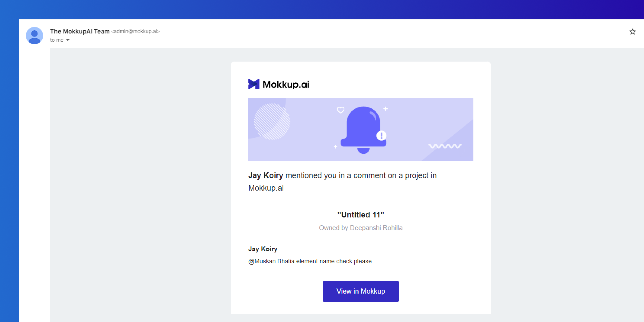Viewport: 644px width, 322px height.
Task: Click the @Muskan Bhatia comment text
Action: pos(310,261)
